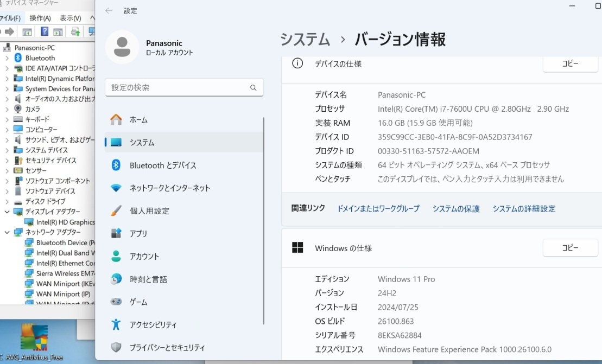Expand the カメラ device category
This screenshot has width=602, height=364.
(7, 109)
